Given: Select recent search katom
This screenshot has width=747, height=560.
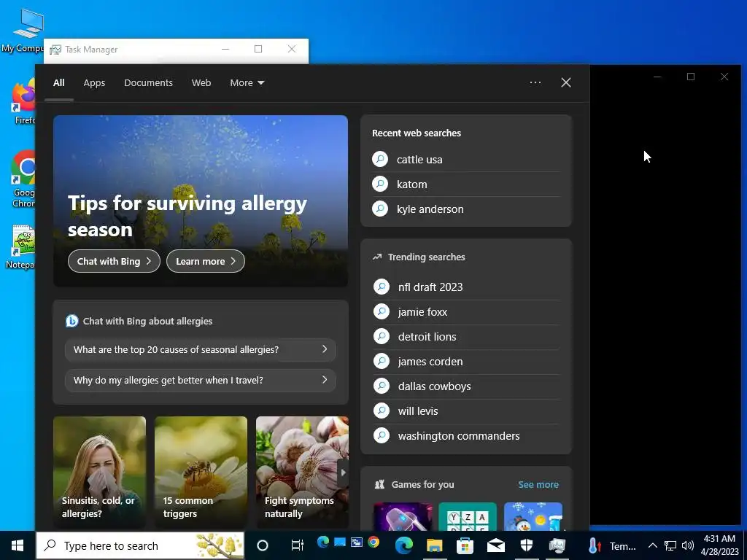Looking at the screenshot, I should click(x=466, y=184).
